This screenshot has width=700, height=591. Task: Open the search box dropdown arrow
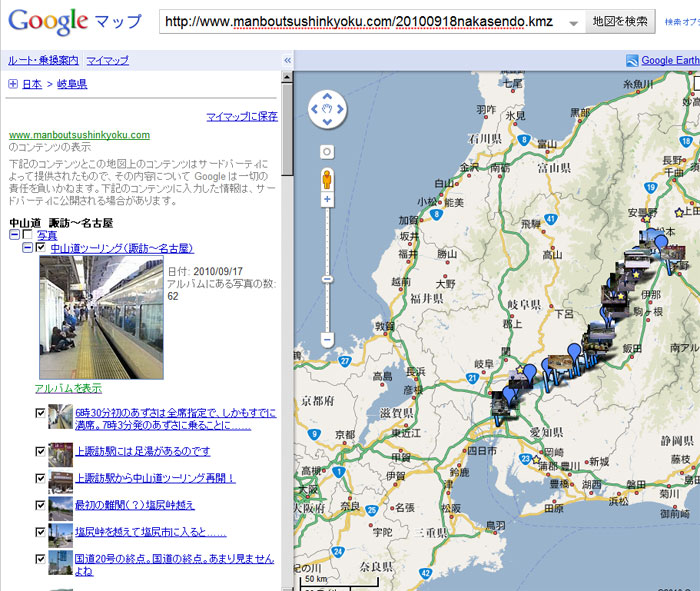(x=571, y=23)
